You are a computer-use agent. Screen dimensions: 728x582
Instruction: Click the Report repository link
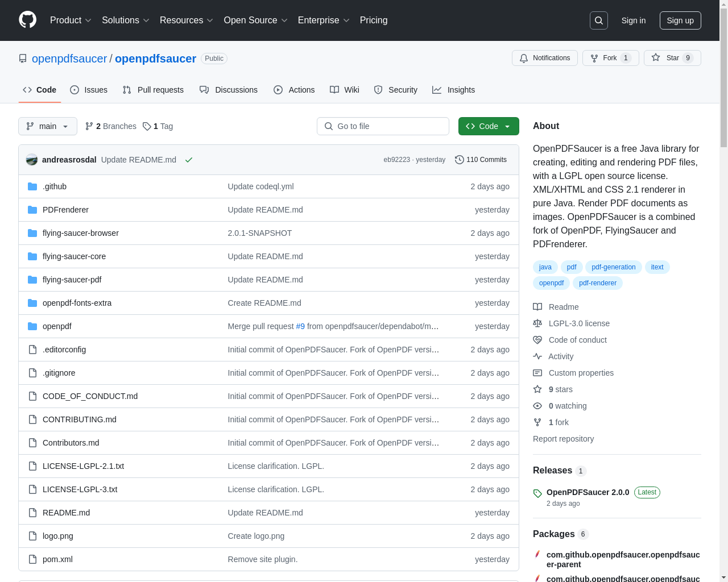click(563, 439)
